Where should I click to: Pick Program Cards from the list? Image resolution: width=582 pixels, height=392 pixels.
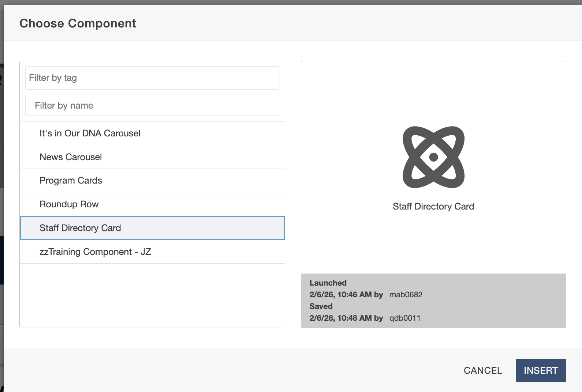(x=71, y=181)
